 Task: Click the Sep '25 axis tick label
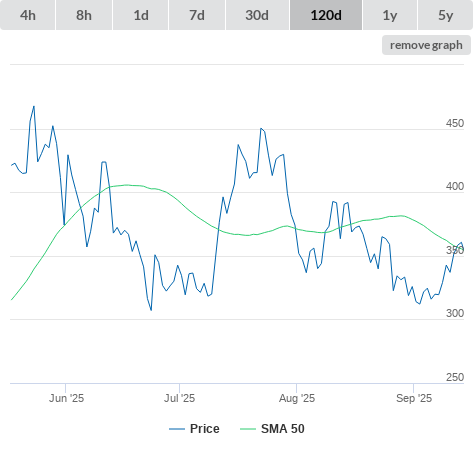(x=414, y=398)
